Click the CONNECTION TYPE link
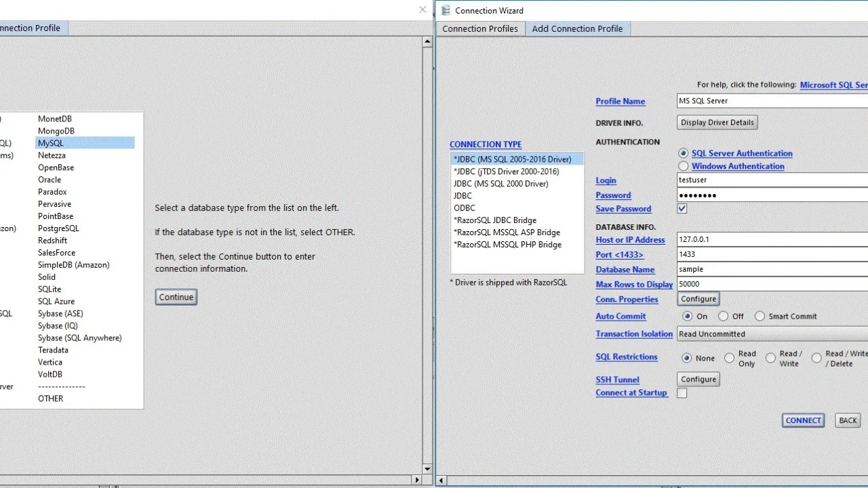The image size is (868, 488). (x=486, y=144)
